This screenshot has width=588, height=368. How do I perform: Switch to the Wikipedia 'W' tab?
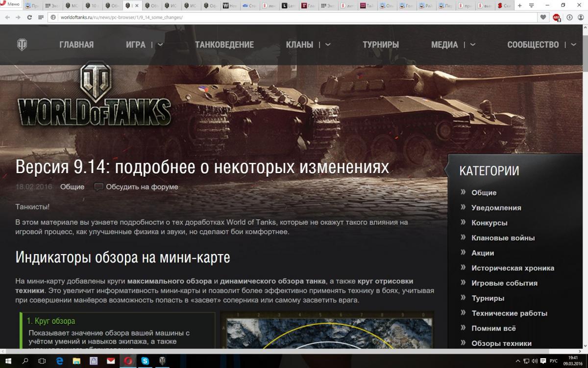tap(231, 6)
